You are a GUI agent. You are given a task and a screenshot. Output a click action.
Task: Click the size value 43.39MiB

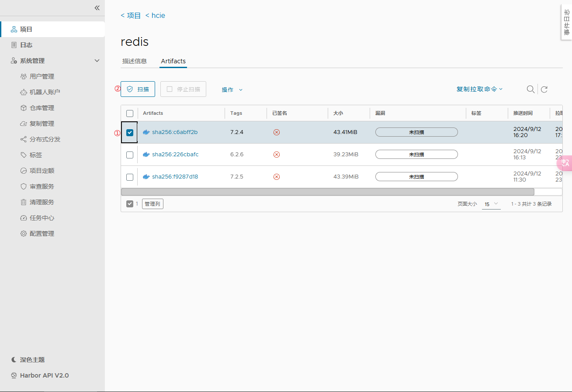346,177
